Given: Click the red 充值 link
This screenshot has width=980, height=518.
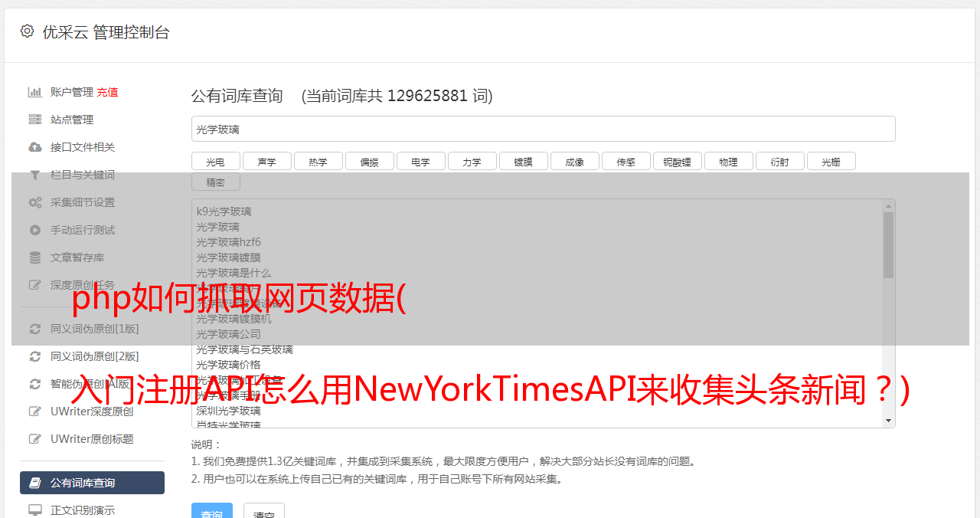Looking at the screenshot, I should (107, 92).
